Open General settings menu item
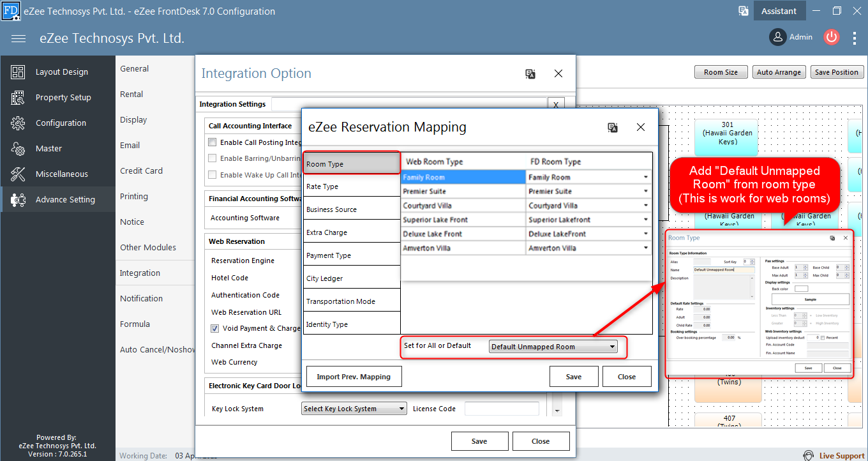The width and height of the screenshot is (868, 461). point(135,68)
